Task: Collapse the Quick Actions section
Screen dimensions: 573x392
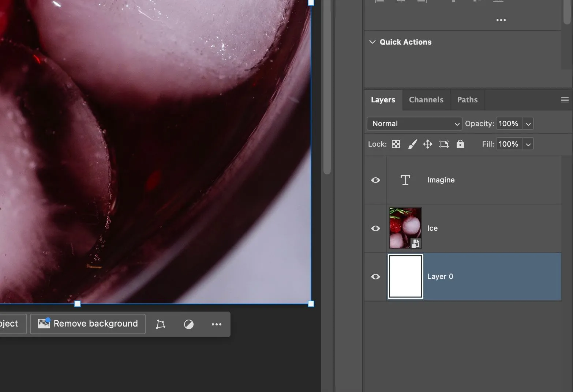Action: click(x=372, y=42)
